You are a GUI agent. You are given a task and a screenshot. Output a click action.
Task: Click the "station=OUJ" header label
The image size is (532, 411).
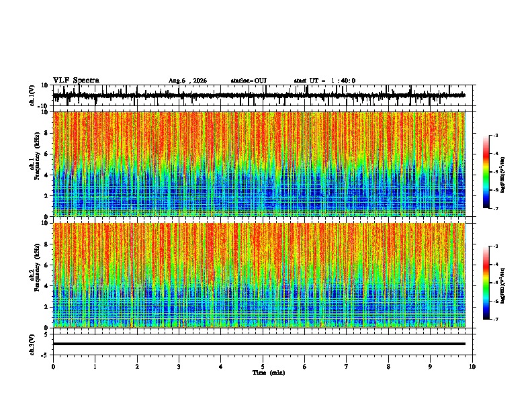(x=249, y=81)
